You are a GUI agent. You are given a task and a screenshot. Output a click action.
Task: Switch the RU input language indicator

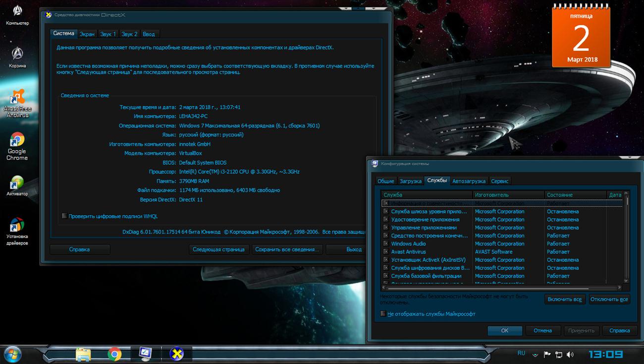(521, 353)
